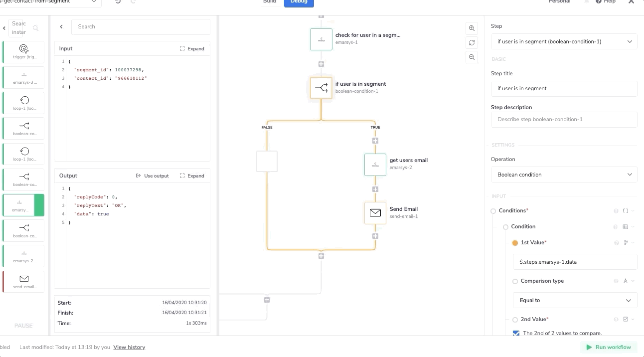Click the zoom in magnifier icon
Image resolution: width=644 pixels, height=357 pixels.
pos(472,28)
